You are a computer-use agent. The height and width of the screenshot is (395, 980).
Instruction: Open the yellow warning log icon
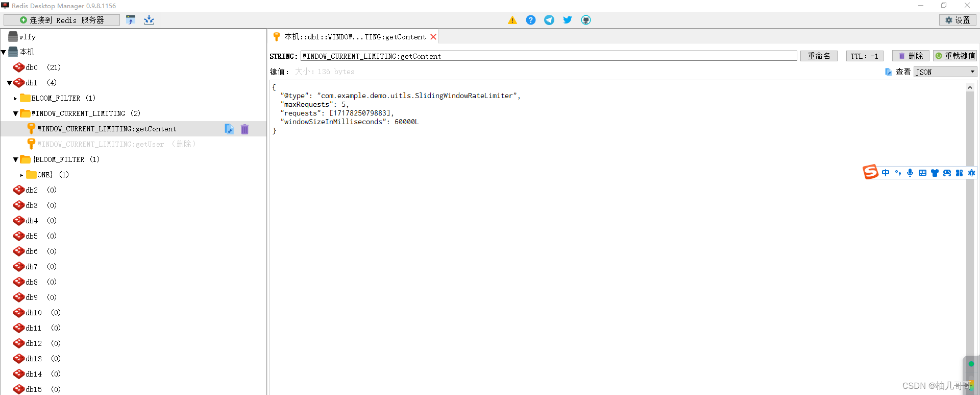pyautogui.click(x=512, y=20)
